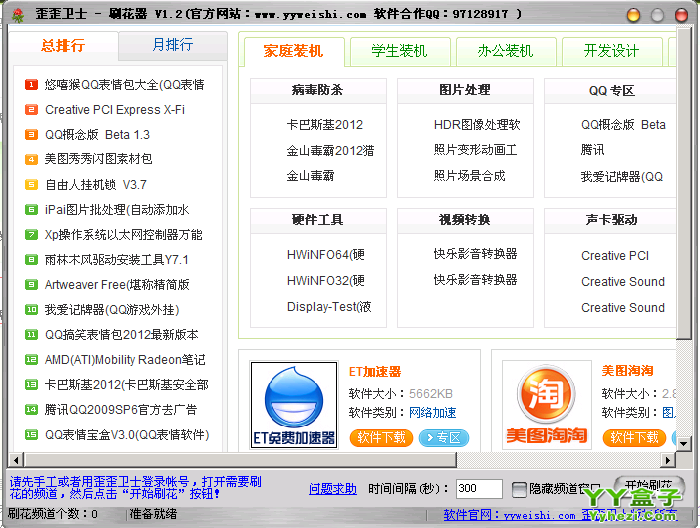Click green rank 10 badge beside 我爱记牌器
Viewport: 700px width, 528px height.
tap(32, 310)
